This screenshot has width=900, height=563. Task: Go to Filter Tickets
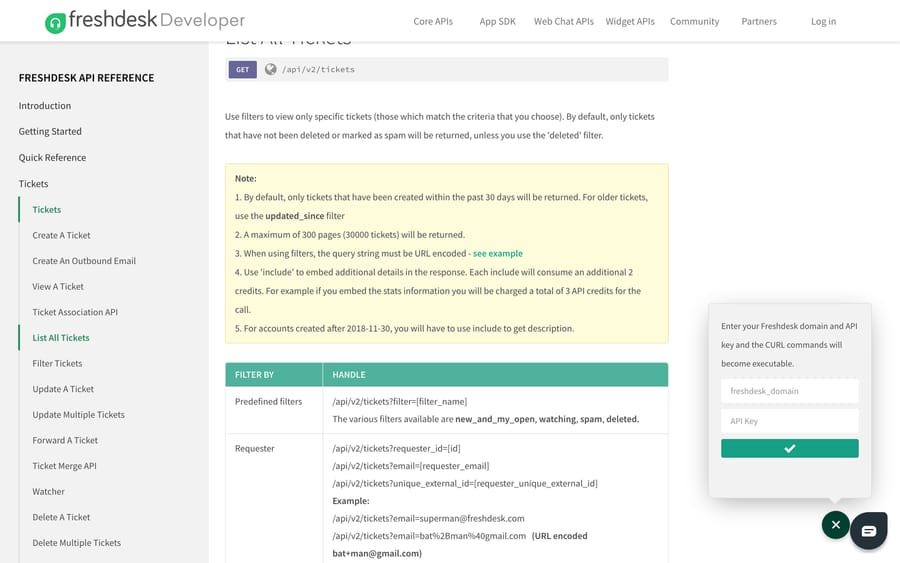[57, 363]
